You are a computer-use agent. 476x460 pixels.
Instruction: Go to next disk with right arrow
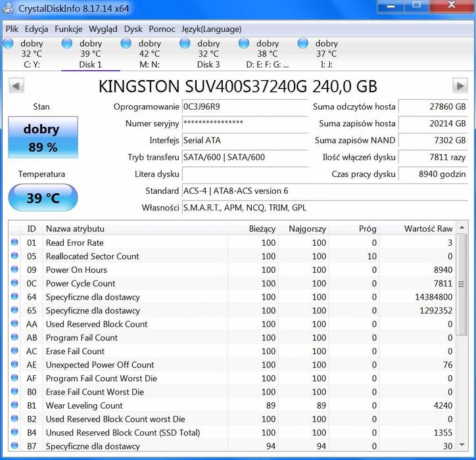[460, 86]
